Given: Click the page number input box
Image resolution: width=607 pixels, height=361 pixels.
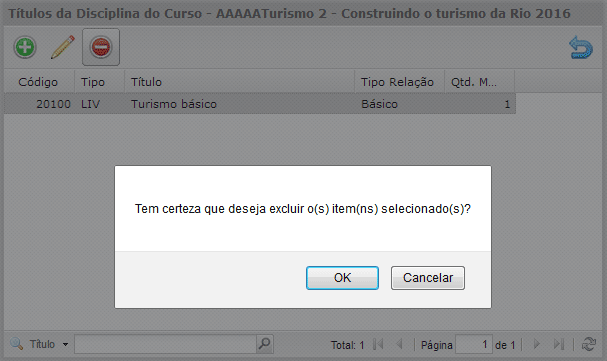Looking at the screenshot, I should pyautogui.click(x=473, y=344).
